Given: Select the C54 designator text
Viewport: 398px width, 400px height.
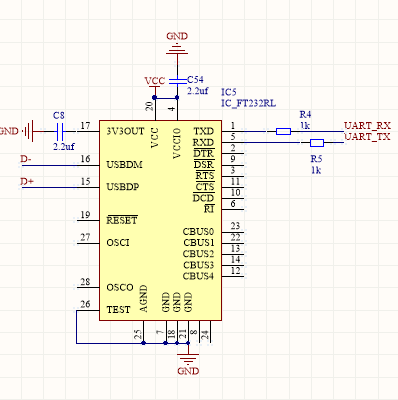Looking at the screenshot, I should (195, 80).
